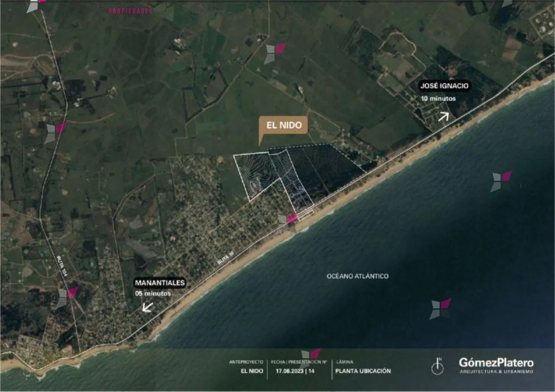
Task: Click the north compass indicator icon
Action: pyautogui.click(x=437, y=367)
